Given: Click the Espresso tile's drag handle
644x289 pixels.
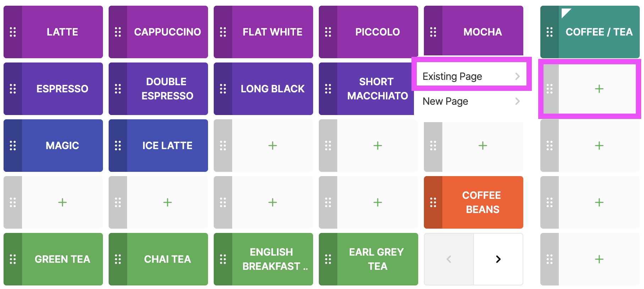Looking at the screenshot, I should (13, 89).
